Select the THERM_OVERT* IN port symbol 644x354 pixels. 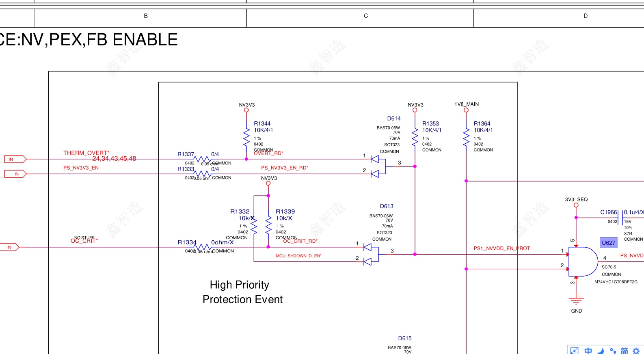coord(15,159)
